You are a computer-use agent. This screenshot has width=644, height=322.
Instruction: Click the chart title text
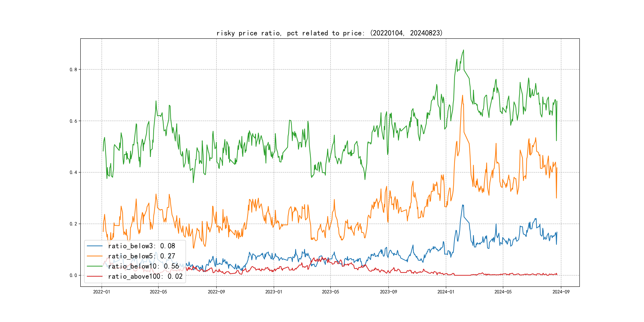coord(329,33)
